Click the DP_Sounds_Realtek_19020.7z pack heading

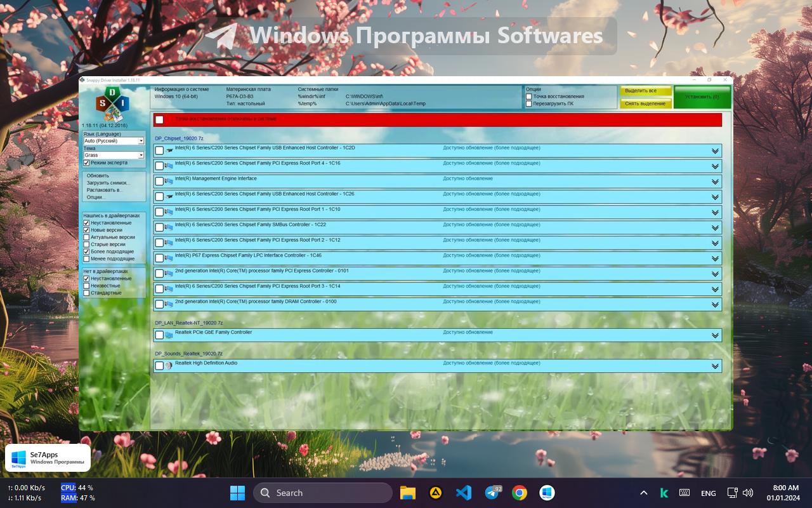click(189, 354)
